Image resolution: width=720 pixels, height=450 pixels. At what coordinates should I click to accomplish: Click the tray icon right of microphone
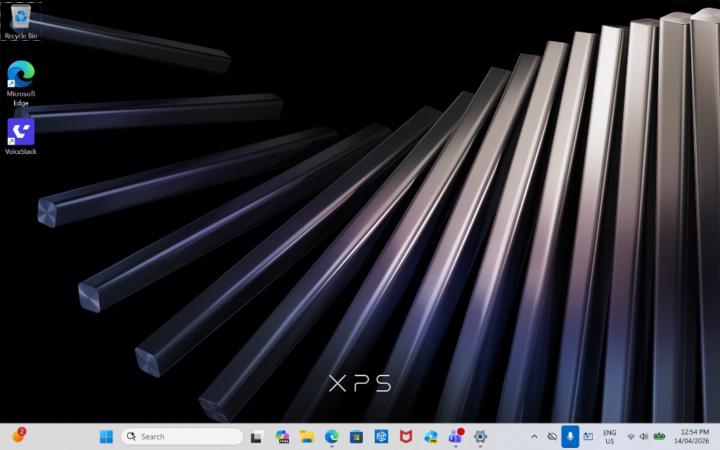(588, 437)
